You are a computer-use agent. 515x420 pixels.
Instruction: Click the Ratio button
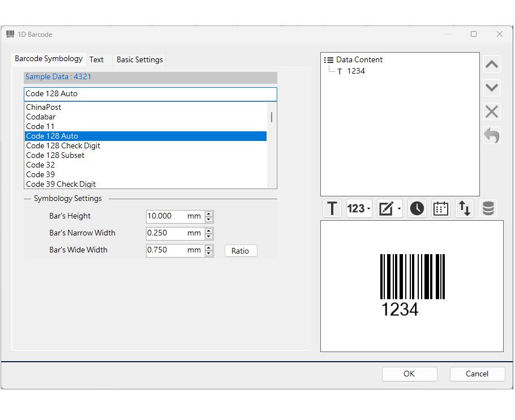point(241,251)
